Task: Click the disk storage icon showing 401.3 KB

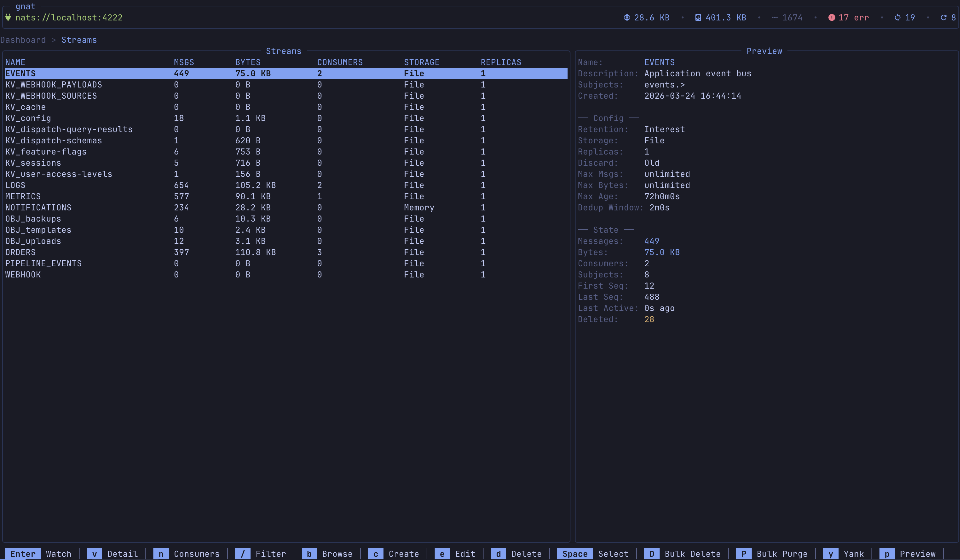Action: (698, 18)
